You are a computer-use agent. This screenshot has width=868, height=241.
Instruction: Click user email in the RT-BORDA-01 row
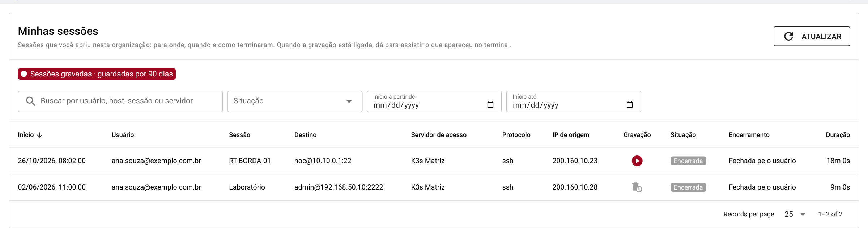(x=156, y=161)
